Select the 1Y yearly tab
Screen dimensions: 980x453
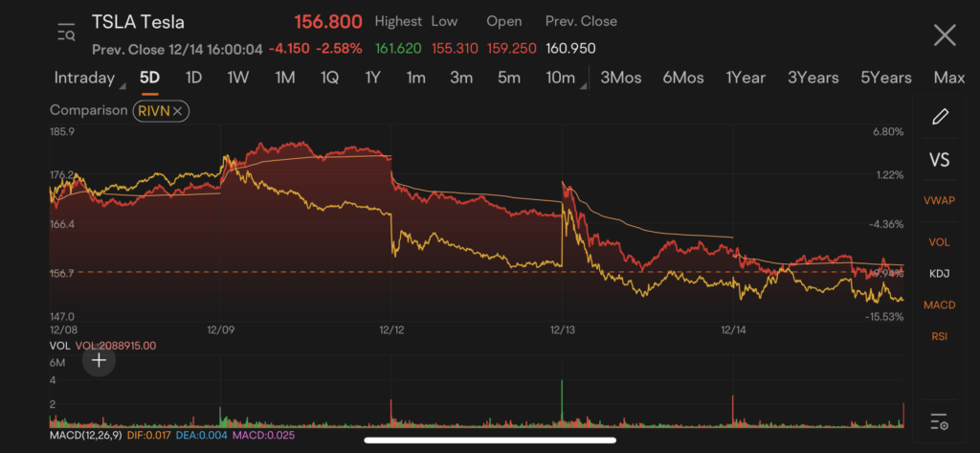pyautogui.click(x=373, y=78)
